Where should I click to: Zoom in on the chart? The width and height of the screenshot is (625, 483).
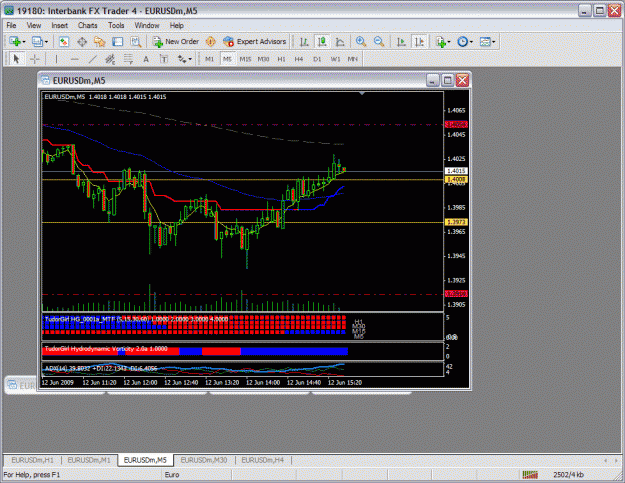point(361,41)
